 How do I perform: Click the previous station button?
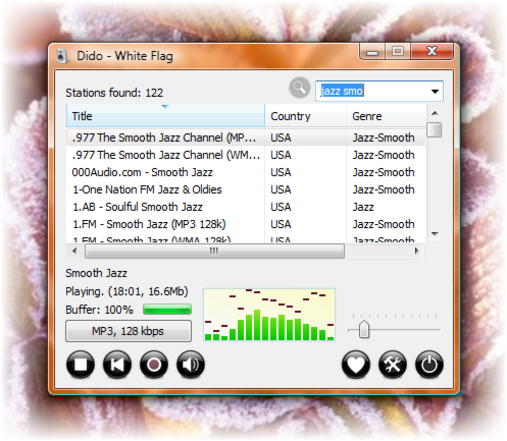point(117,364)
